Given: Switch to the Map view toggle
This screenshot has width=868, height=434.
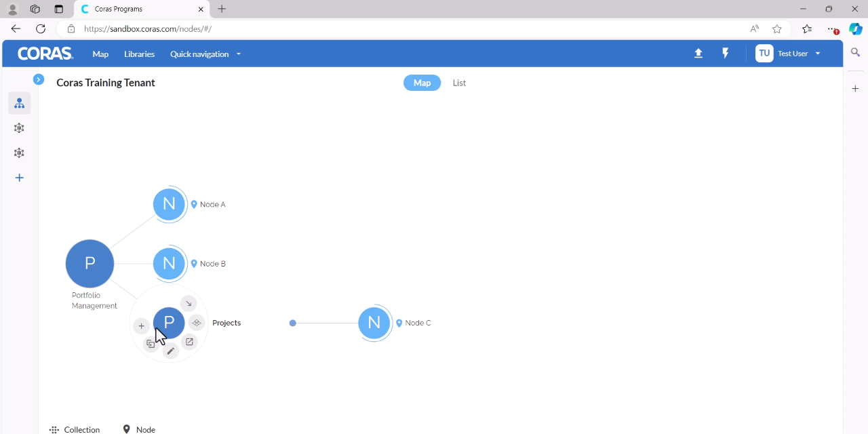Looking at the screenshot, I should pos(422,83).
